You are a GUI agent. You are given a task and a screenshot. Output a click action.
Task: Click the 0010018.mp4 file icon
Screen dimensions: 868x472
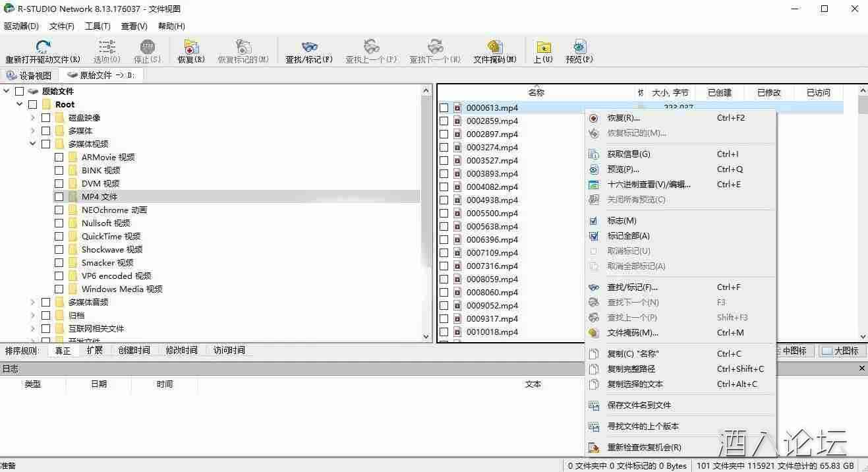[457, 332]
